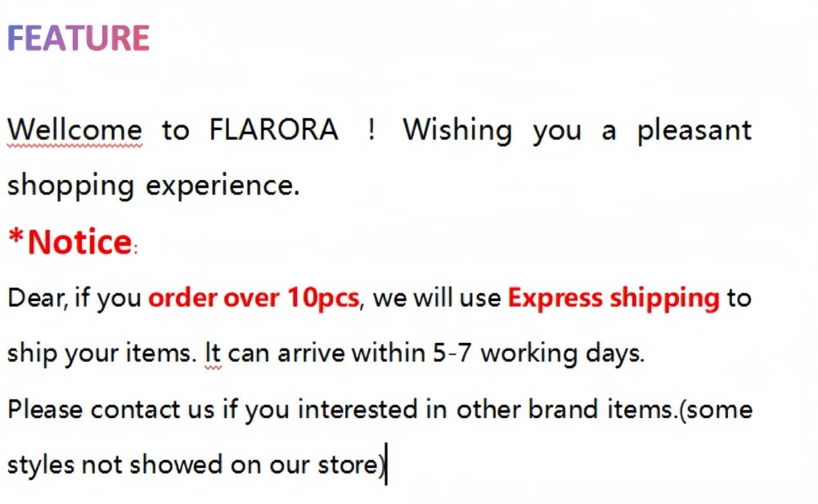Click the underlined word "It"

pos(213,353)
